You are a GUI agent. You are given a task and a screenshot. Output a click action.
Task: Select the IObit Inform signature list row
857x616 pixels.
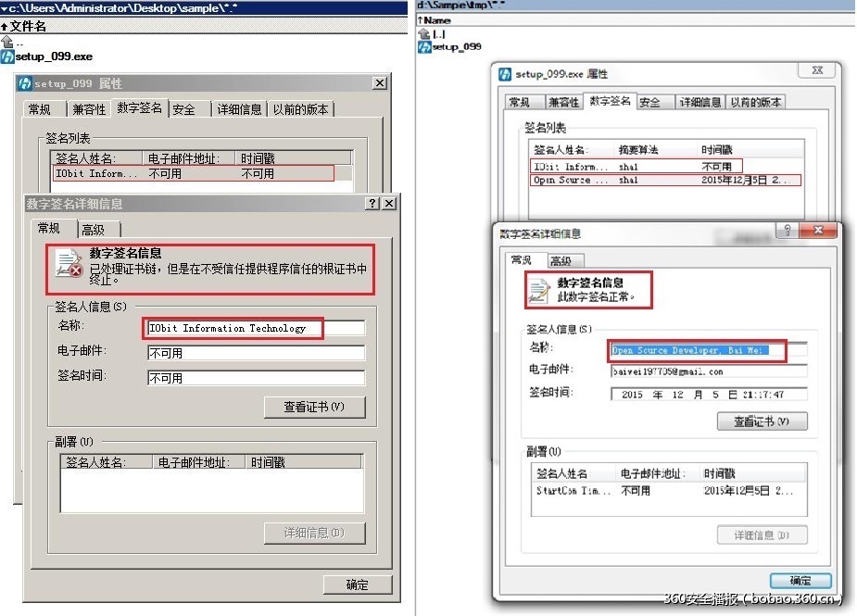tap(181, 172)
